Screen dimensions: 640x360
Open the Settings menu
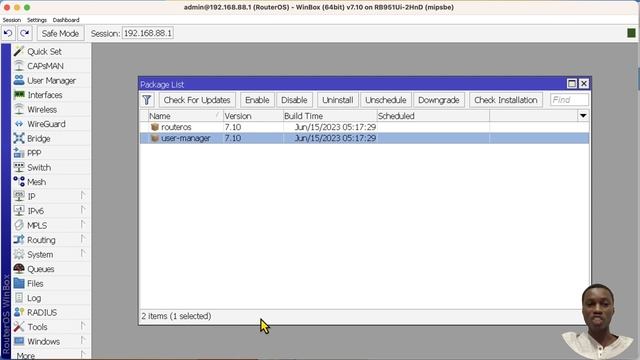37,20
